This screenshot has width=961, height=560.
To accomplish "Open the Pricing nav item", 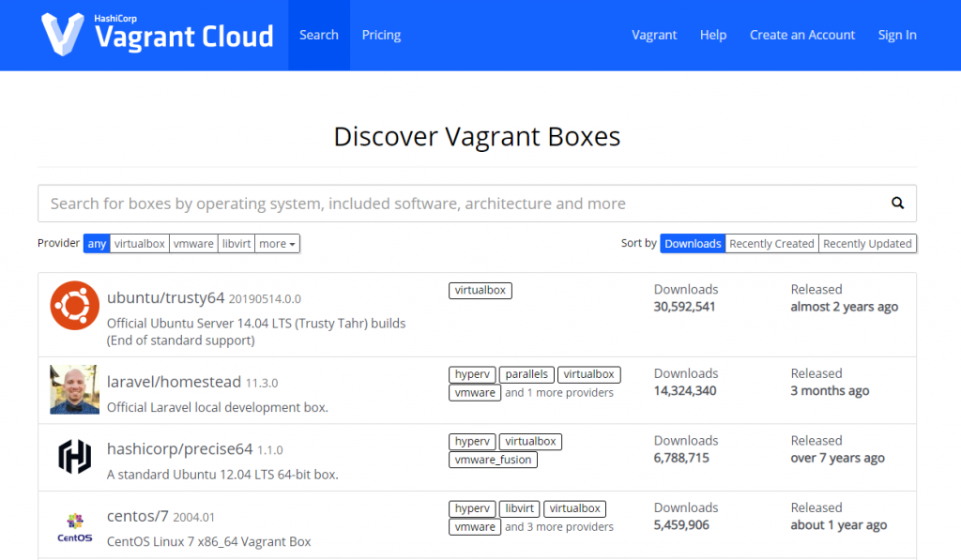I will 381,35.
